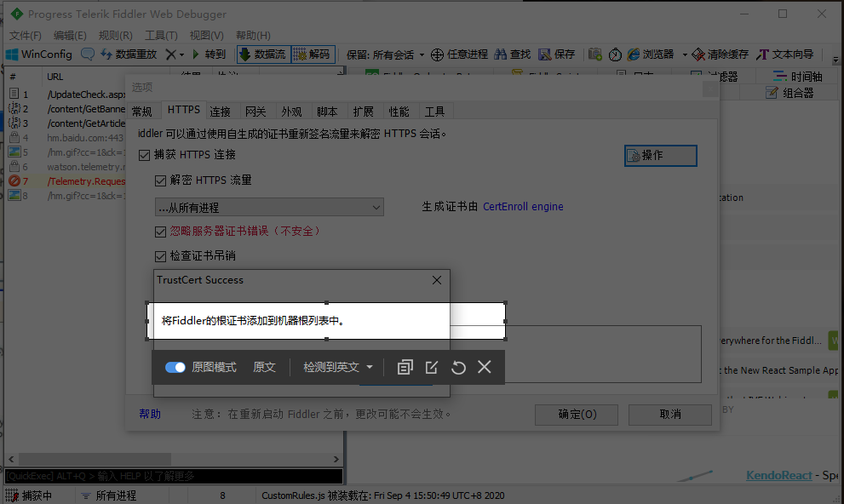Select session row hm.baidu.com:443

point(66,138)
